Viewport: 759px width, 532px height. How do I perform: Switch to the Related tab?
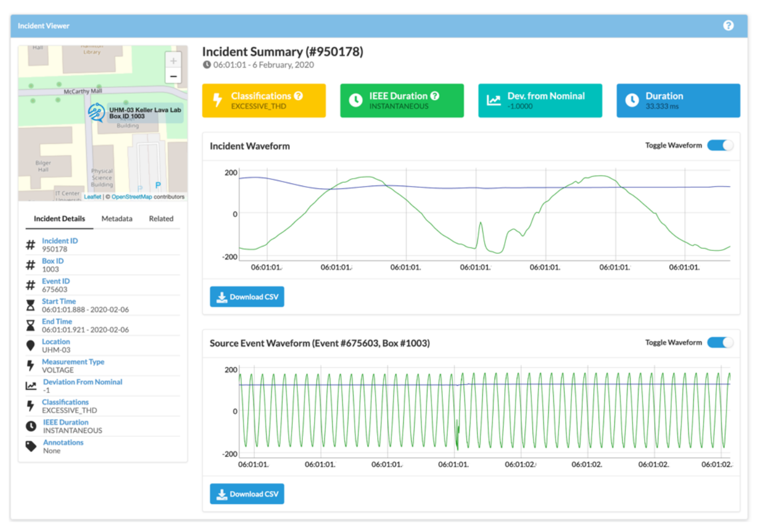(161, 219)
